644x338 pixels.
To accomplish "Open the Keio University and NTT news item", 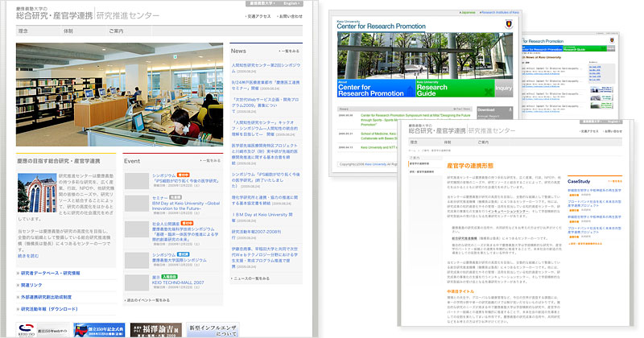I will (378, 147).
